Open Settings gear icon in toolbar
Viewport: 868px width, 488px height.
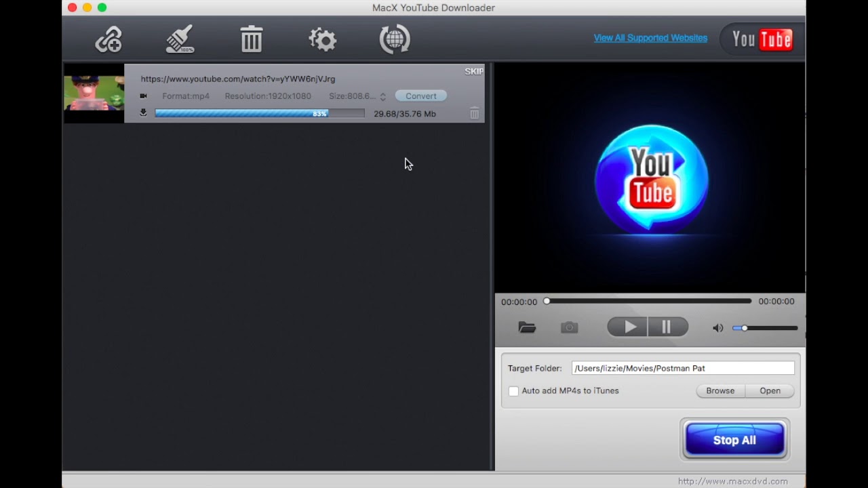[323, 39]
